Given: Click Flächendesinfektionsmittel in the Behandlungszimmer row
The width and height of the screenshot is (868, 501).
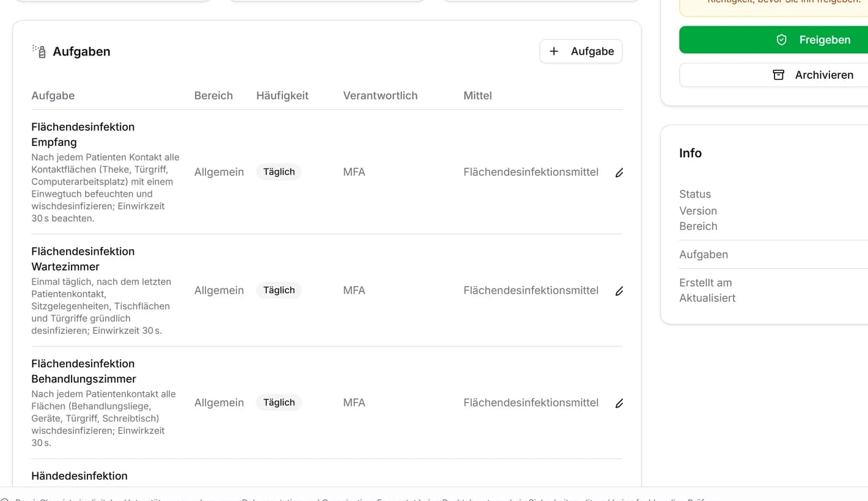Looking at the screenshot, I should point(531,403).
